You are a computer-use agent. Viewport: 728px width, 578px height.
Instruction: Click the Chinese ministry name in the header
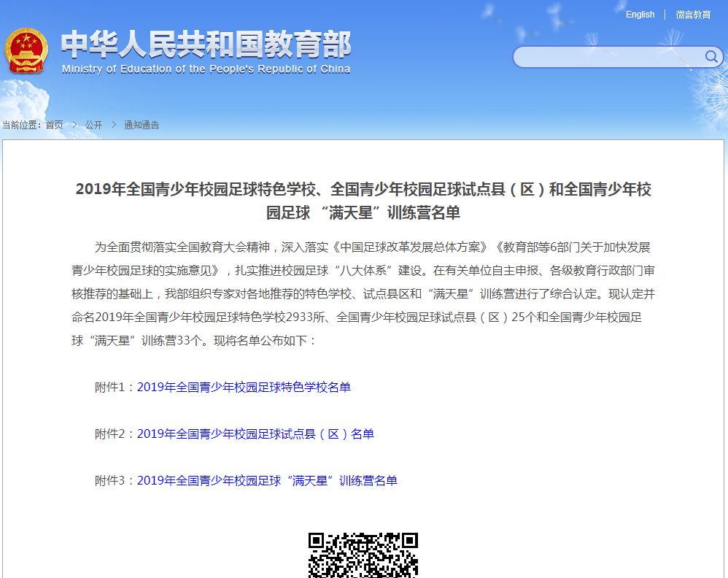(206, 45)
